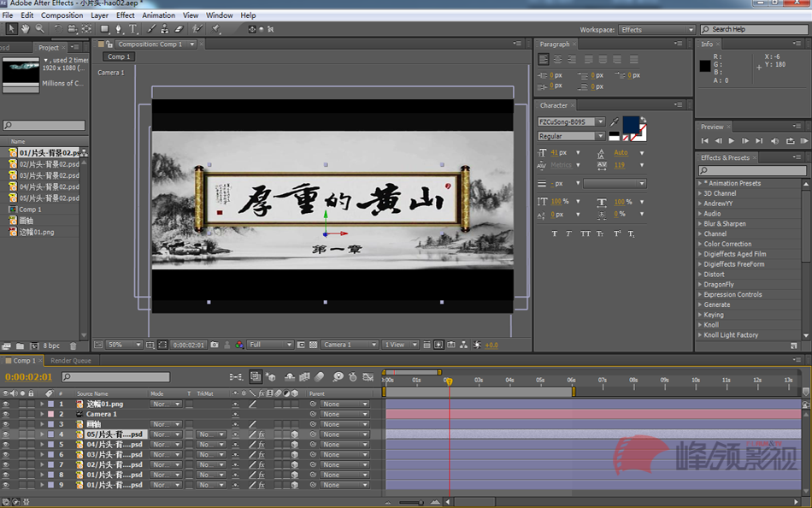Expand the Blur & Sharpen effects category
This screenshot has width=812, height=508.
click(x=723, y=224)
